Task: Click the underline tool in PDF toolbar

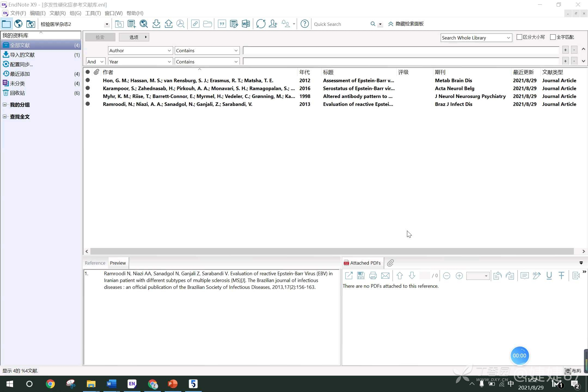Action: 549,276
